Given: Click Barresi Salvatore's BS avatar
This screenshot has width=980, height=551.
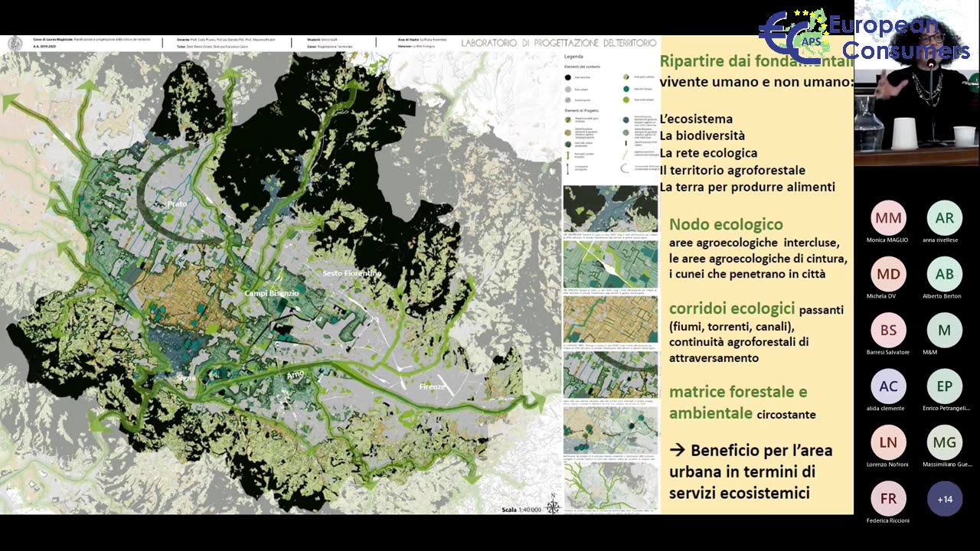Looking at the screenshot, I should [888, 330].
